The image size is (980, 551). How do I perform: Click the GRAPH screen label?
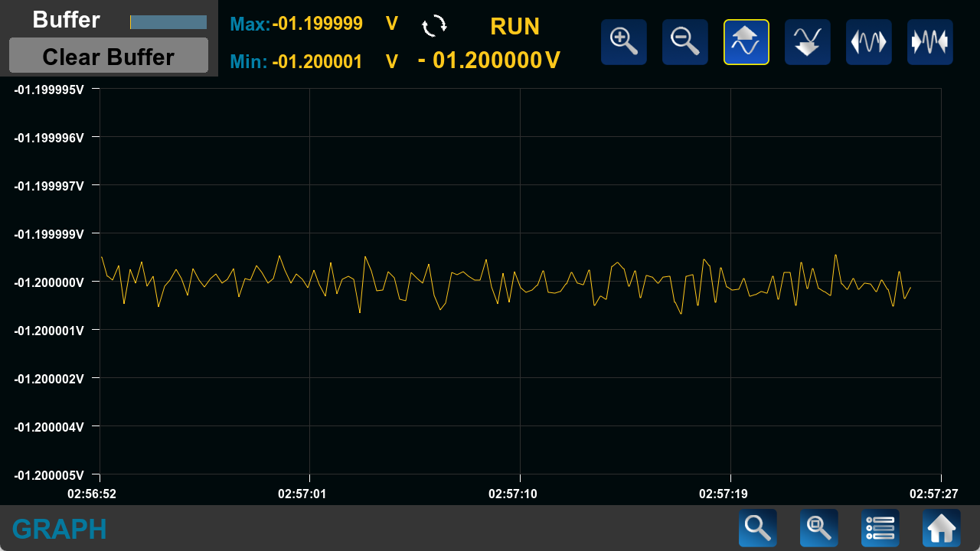[x=59, y=529]
